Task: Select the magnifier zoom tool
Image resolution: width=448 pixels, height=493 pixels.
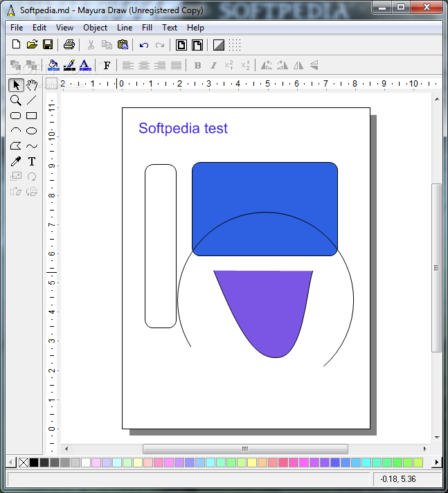Action: 16,100
